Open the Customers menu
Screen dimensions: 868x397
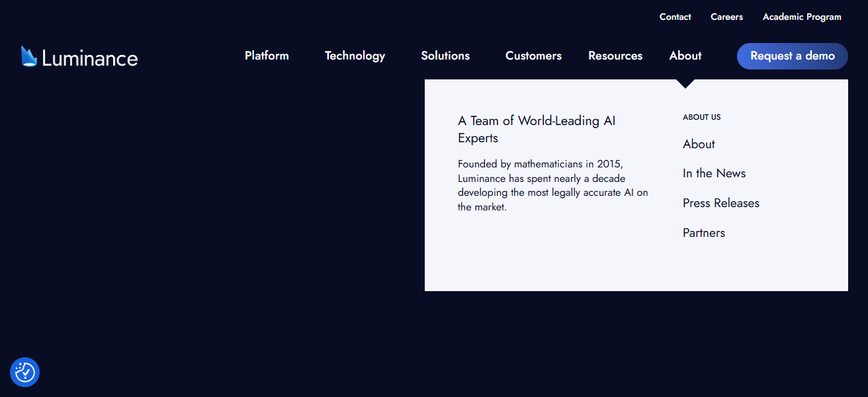[533, 56]
